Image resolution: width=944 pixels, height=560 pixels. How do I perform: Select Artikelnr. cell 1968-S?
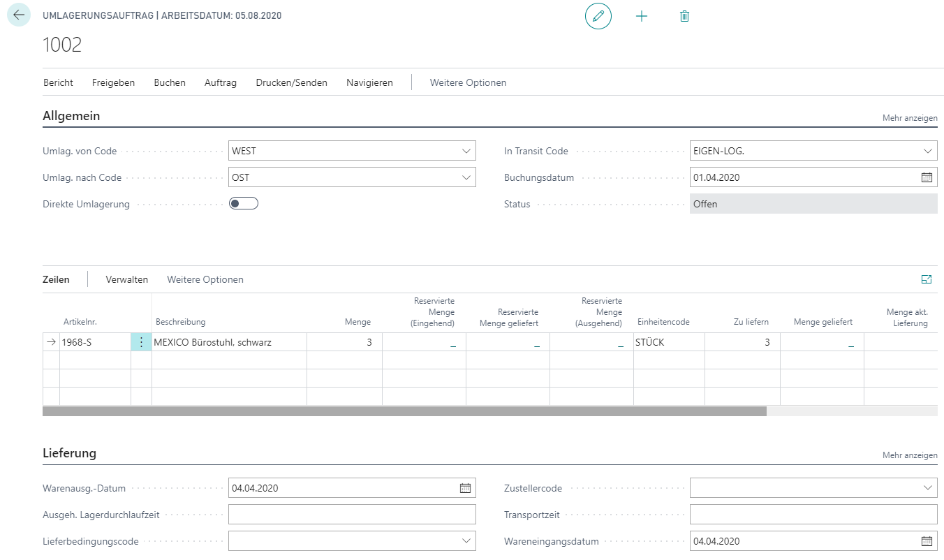tap(95, 342)
